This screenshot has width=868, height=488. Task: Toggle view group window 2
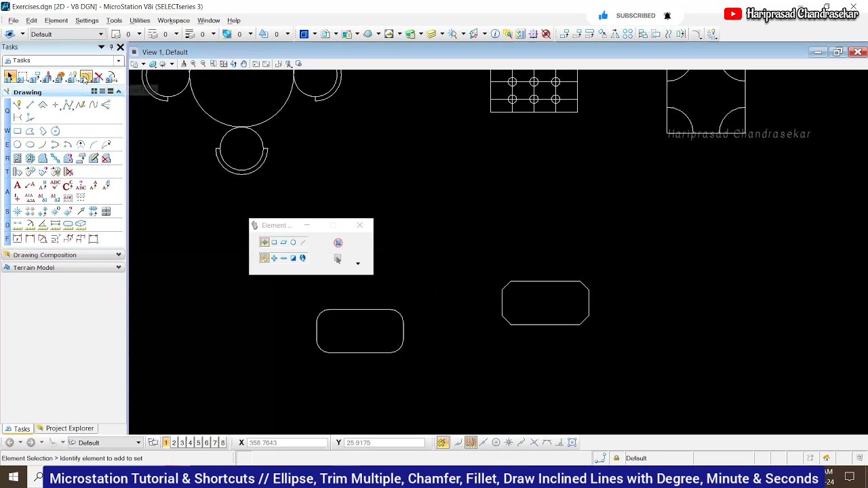[x=174, y=443]
